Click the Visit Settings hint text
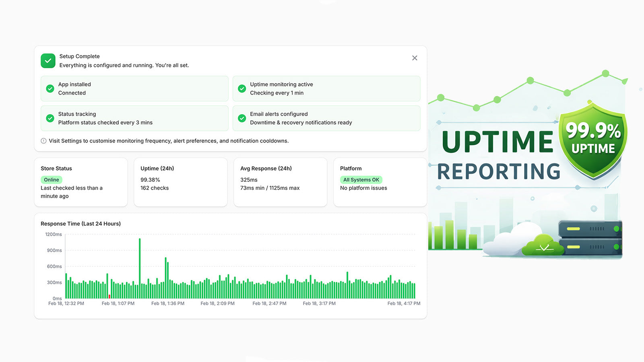The height and width of the screenshot is (362, 644). 169,141
